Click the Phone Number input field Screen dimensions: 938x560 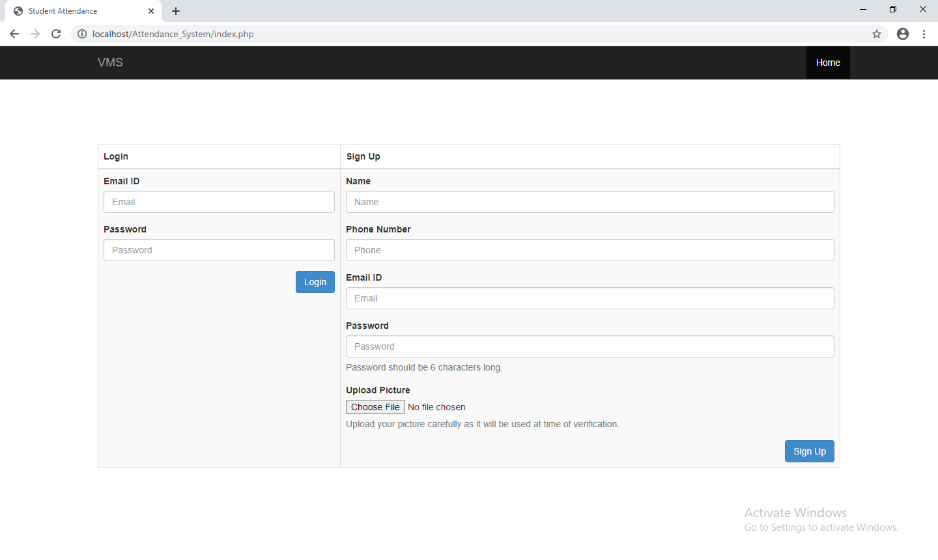click(x=590, y=250)
